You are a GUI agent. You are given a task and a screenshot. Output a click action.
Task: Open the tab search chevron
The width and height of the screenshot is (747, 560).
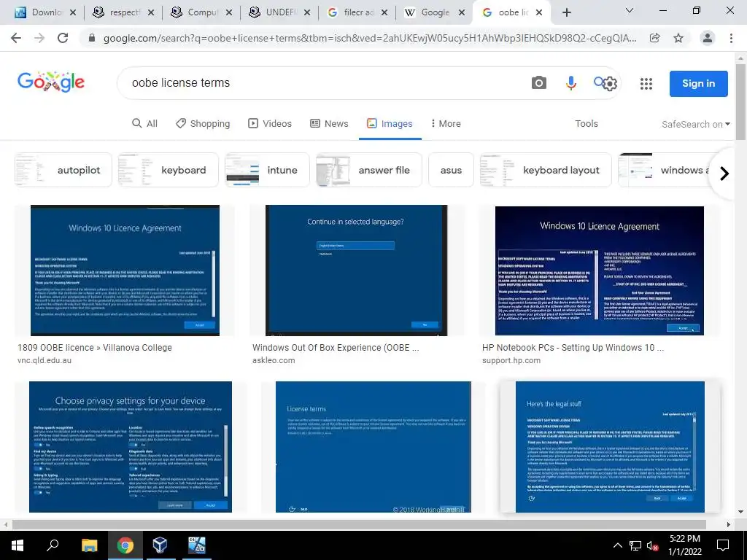[x=630, y=10]
